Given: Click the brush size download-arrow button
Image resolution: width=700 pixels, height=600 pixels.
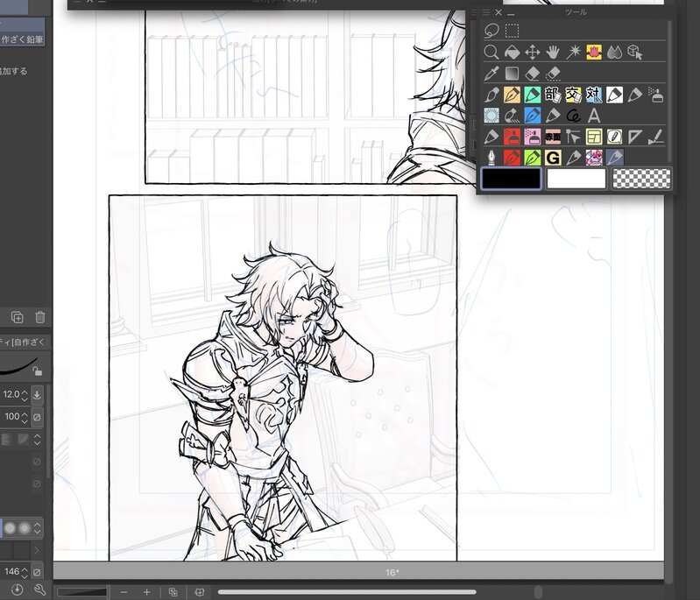Looking at the screenshot, I should pos(37,395).
